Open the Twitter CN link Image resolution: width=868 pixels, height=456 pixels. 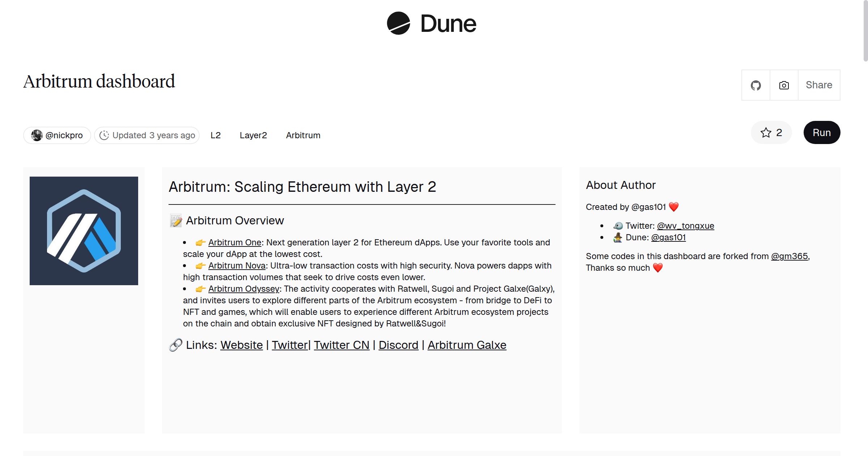(341, 345)
